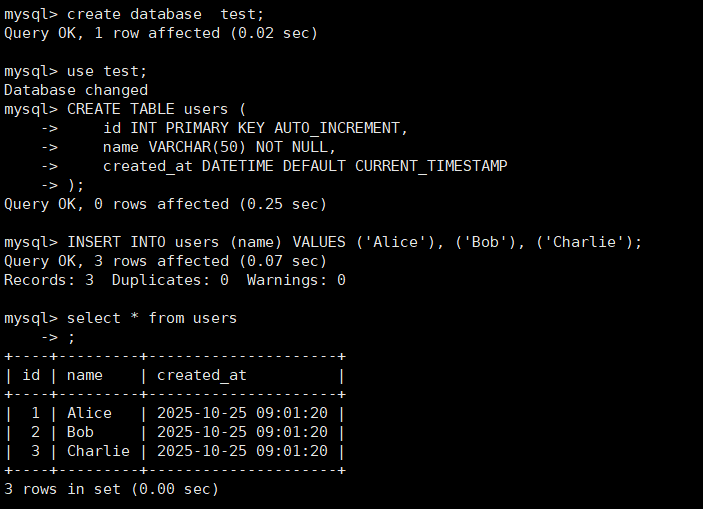Click the 'id' column header in results
This screenshot has height=509, width=703.
[x=31, y=375]
